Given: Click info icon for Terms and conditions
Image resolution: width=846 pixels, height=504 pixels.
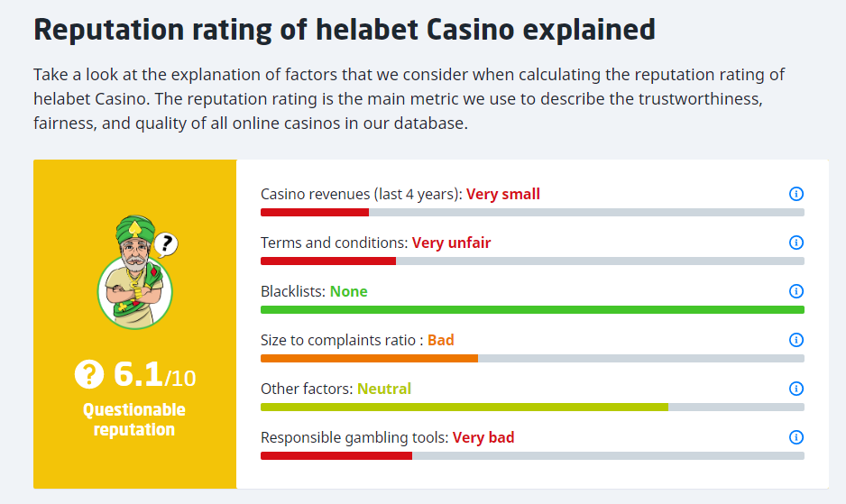Looking at the screenshot, I should coord(795,243).
